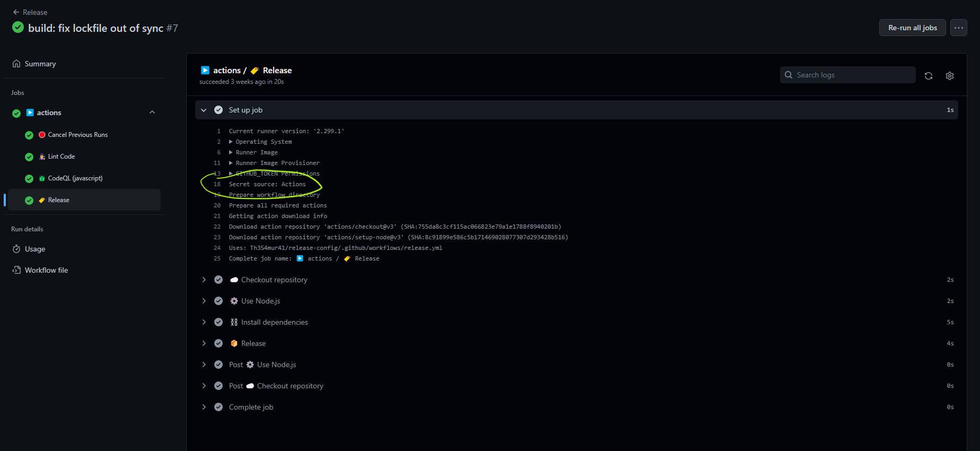Click the Usage stopwatch icon

[x=16, y=249]
